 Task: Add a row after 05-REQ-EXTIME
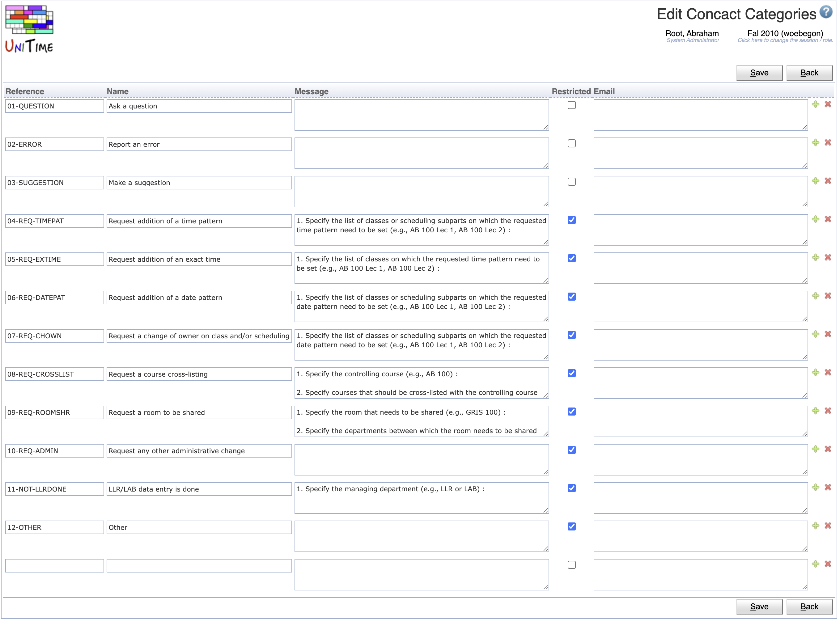coord(816,258)
